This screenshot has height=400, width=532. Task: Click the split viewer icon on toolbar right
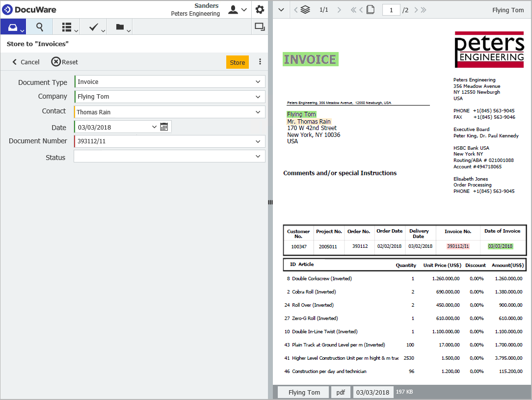pos(259,27)
